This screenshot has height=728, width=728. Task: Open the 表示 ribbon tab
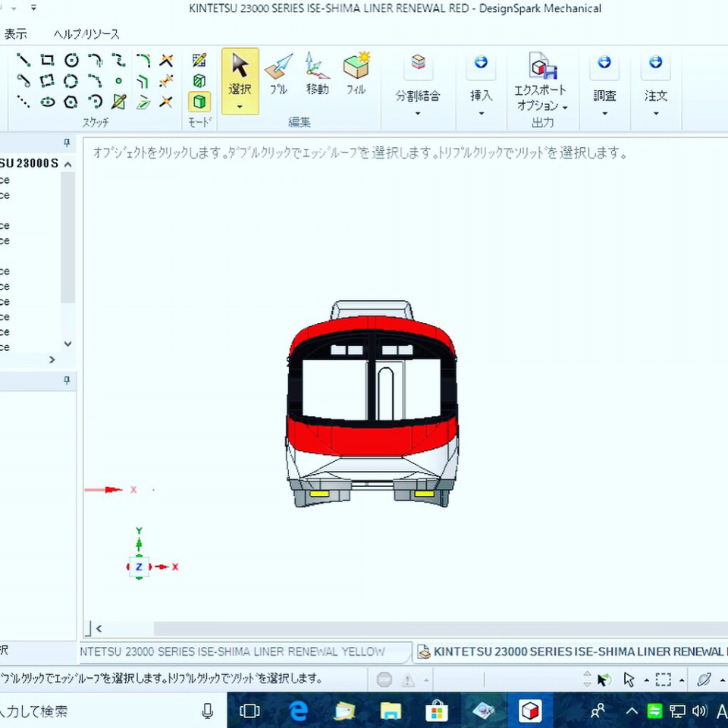pyautogui.click(x=15, y=34)
